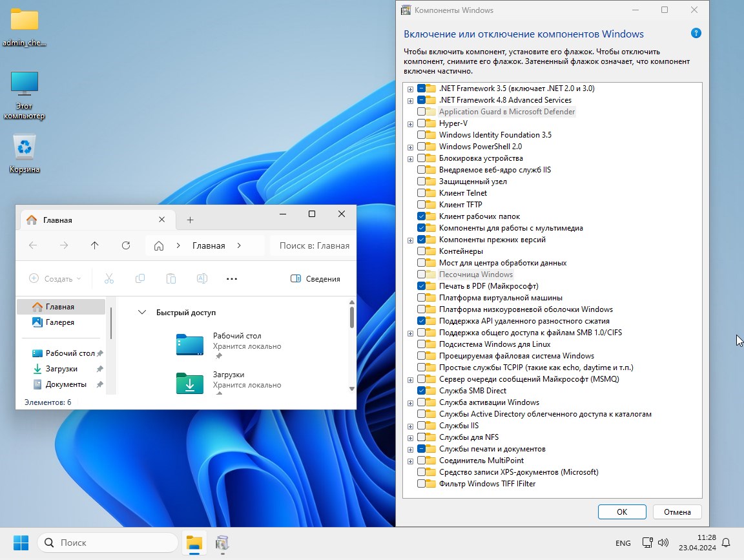Click the Windows Start button
The width and height of the screenshot is (744, 560).
click(x=21, y=543)
